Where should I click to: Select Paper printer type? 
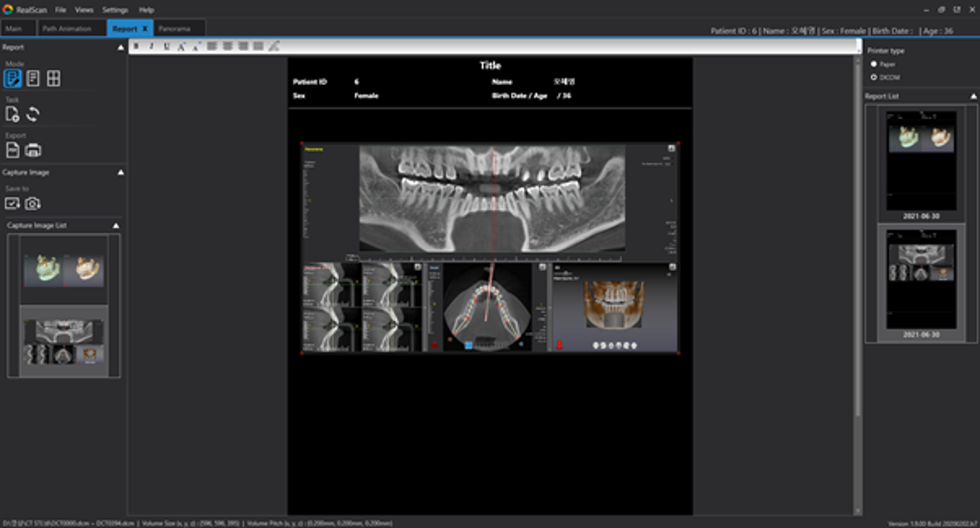(x=874, y=64)
